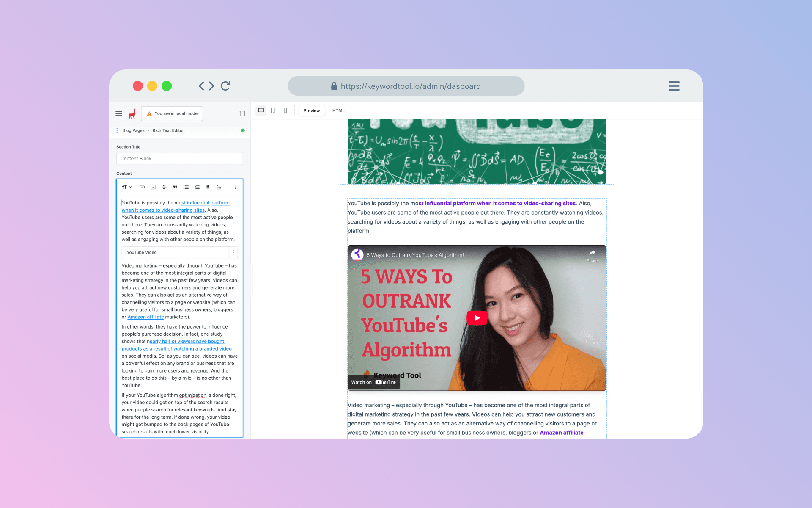Image resolution: width=812 pixels, height=508 pixels.
Task: Open the toolbar overflow options menu
Action: point(236,187)
